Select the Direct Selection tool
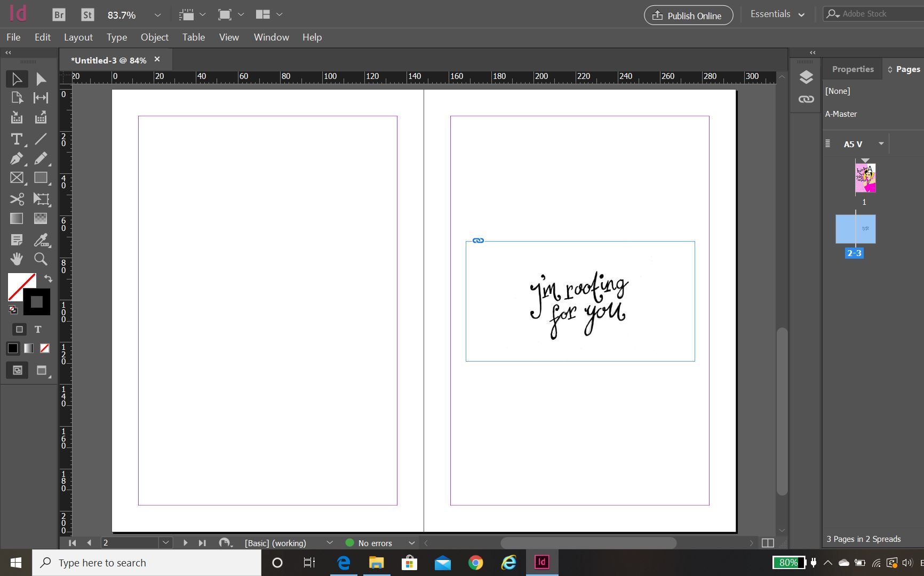The width and height of the screenshot is (924, 576). (41, 79)
